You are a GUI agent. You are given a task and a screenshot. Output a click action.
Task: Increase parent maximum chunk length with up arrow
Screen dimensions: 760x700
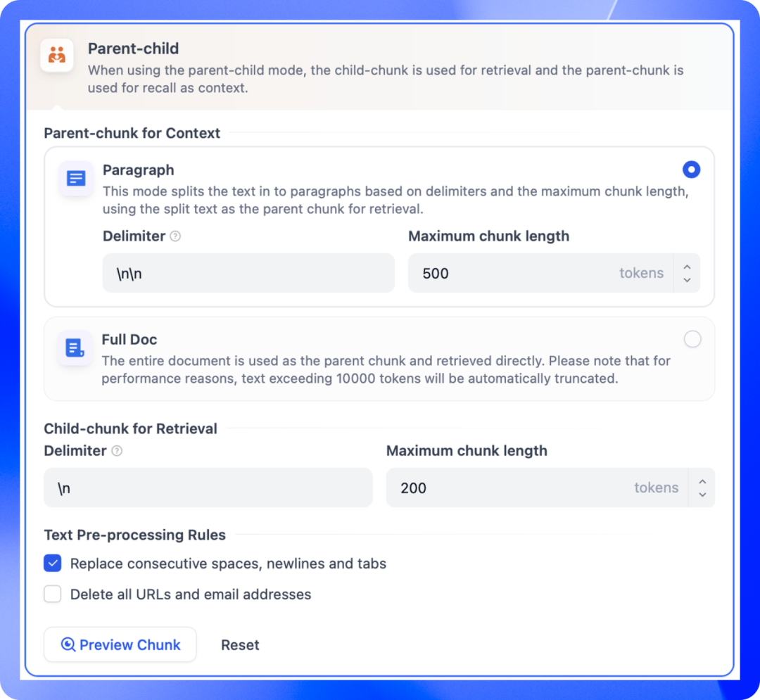pyautogui.click(x=688, y=267)
